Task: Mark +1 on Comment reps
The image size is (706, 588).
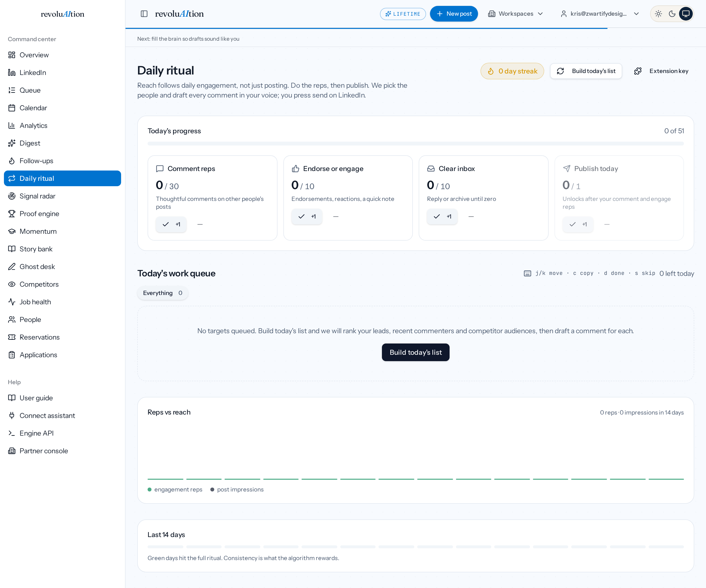Action: pos(171,224)
